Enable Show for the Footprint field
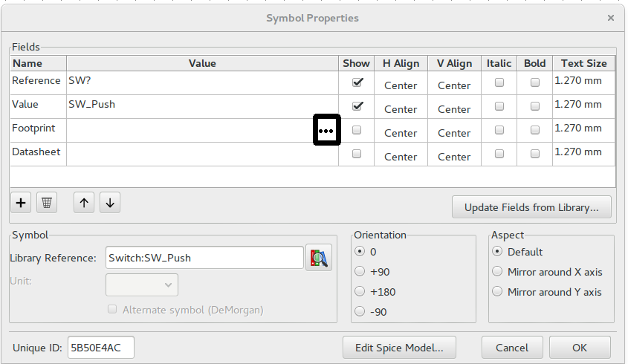This screenshot has width=628, height=364. tap(357, 130)
